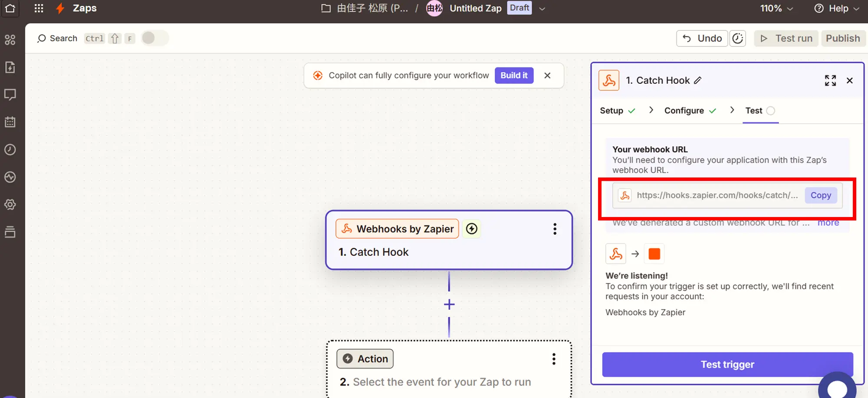Open the version history icon beside Undo

tap(737, 38)
